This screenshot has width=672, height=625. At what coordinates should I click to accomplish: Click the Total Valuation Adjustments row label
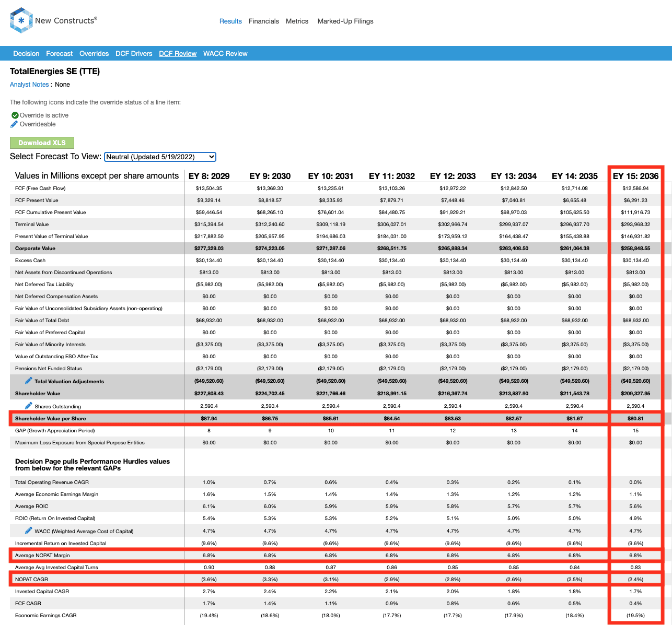pyautogui.click(x=69, y=382)
